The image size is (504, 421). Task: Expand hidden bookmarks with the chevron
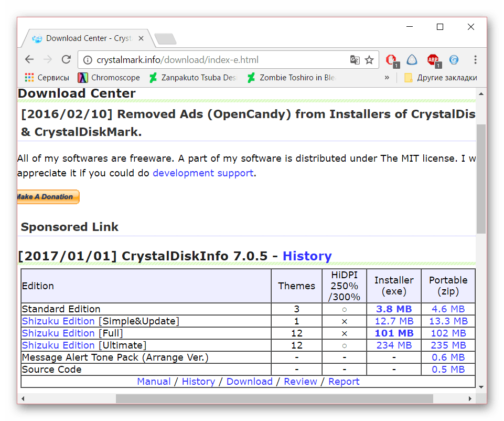click(x=387, y=78)
